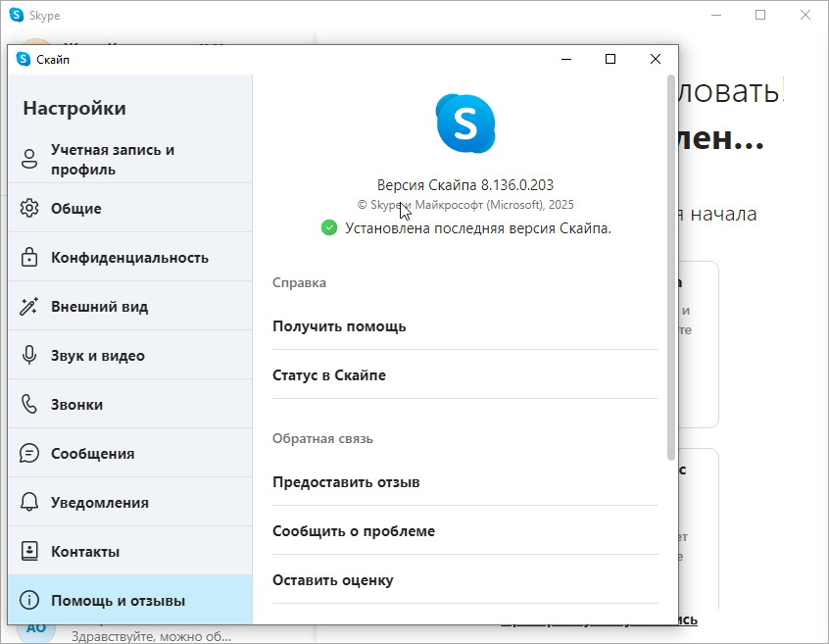Click the magic wand icon for Внешний вид
Screen dimensions: 829x644
pos(29,306)
